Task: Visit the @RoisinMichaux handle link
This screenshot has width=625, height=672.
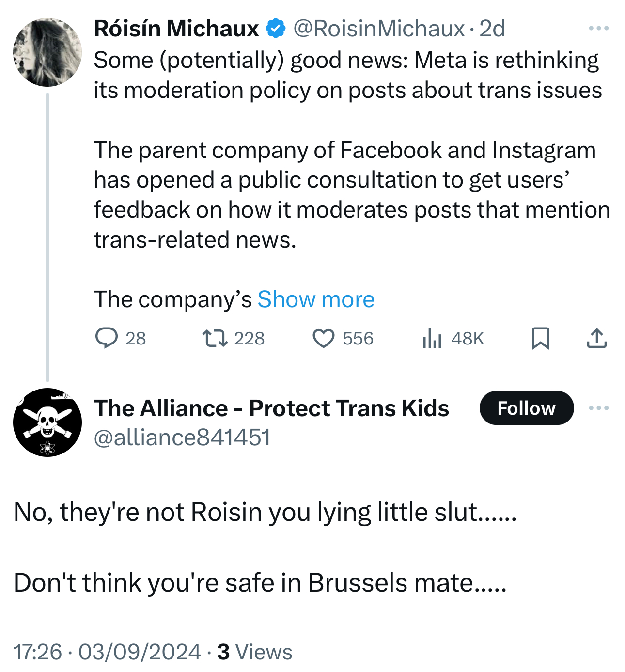Action: (379, 29)
